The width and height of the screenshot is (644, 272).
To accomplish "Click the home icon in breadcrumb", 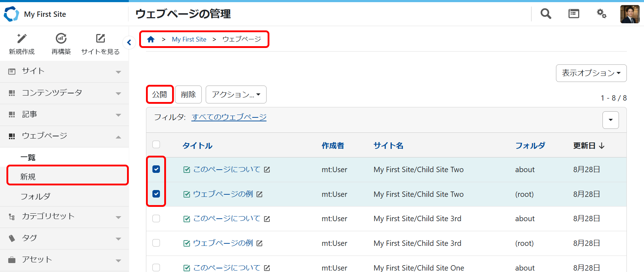I will [151, 39].
